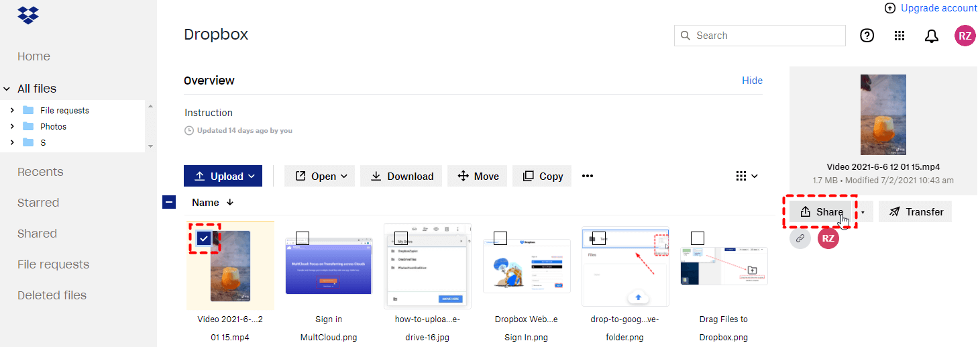Click the sort arrow next to Name
Viewport: 980px width, 347px height.
230,202
